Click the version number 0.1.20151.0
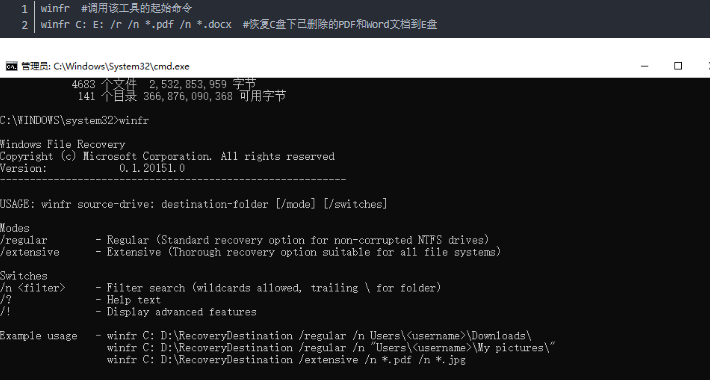The height and width of the screenshot is (380, 710). pyautogui.click(x=152, y=168)
